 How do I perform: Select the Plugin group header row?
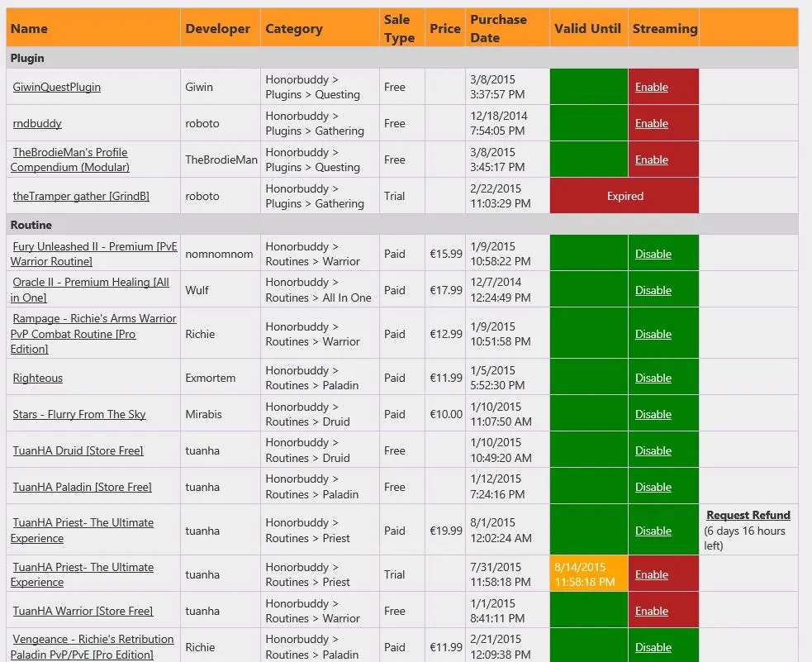tap(401, 58)
